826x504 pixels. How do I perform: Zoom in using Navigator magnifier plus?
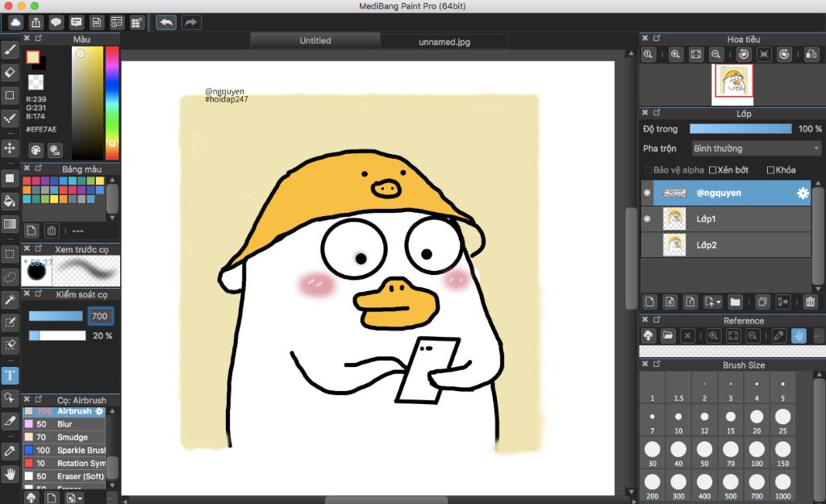(675, 54)
